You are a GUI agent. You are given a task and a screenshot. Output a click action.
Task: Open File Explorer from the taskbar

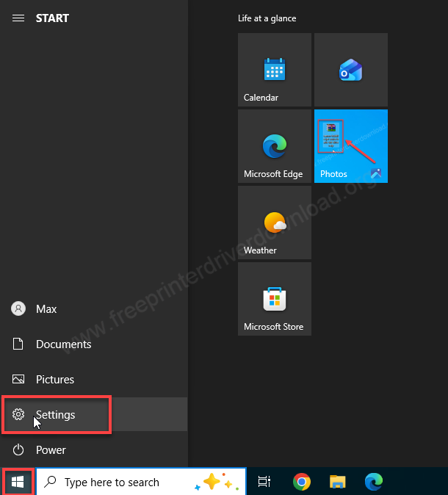337,482
